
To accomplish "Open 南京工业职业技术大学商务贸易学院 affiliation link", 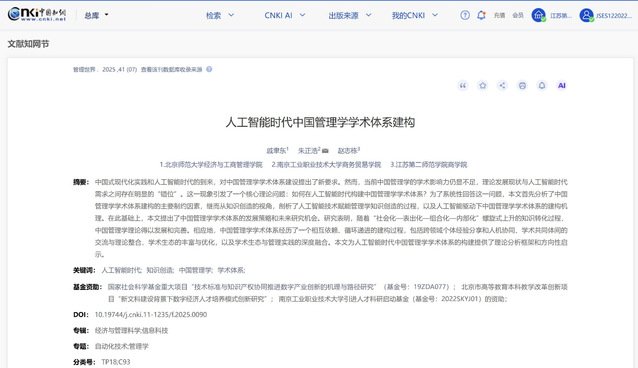I will click(x=326, y=164).
